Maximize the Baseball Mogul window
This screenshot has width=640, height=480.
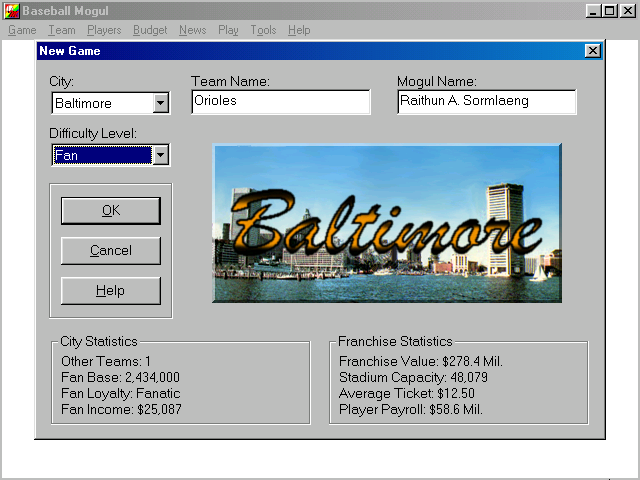609,11
